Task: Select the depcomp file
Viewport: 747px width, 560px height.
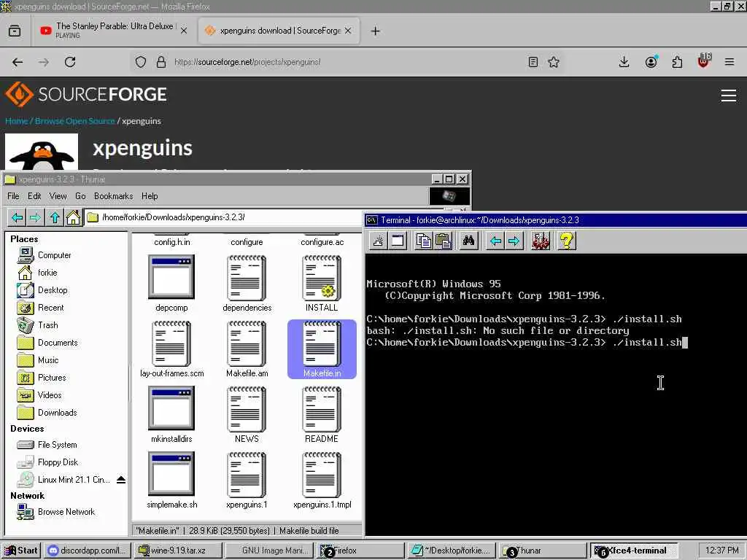Action: click(171, 284)
